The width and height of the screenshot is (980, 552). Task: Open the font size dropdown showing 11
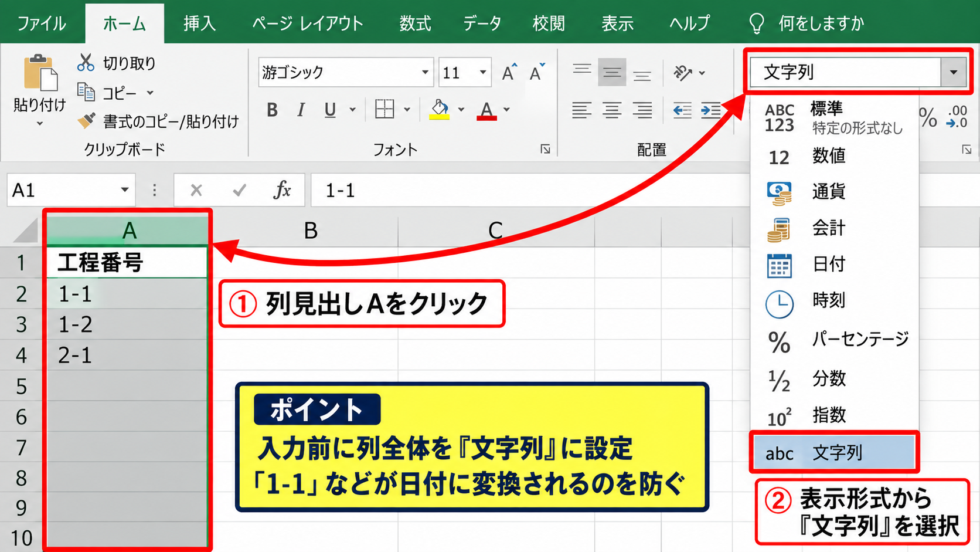(x=483, y=72)
